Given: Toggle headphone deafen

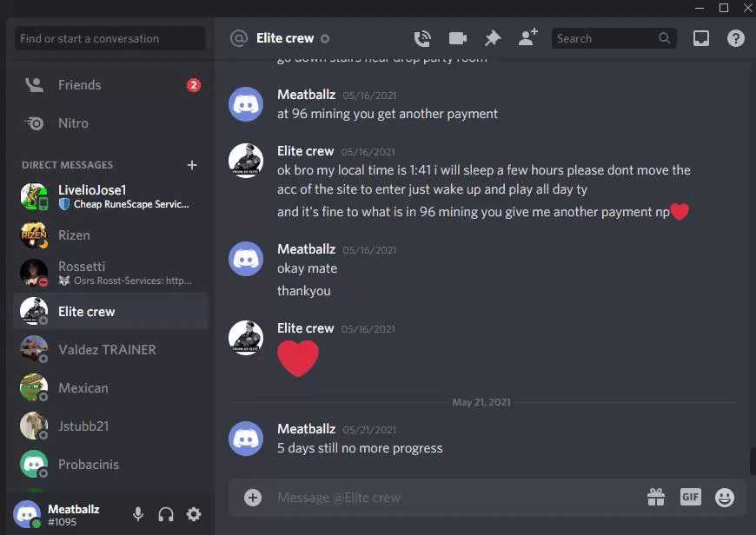Looking at the screenshot, I should click(x=166, y=514).
